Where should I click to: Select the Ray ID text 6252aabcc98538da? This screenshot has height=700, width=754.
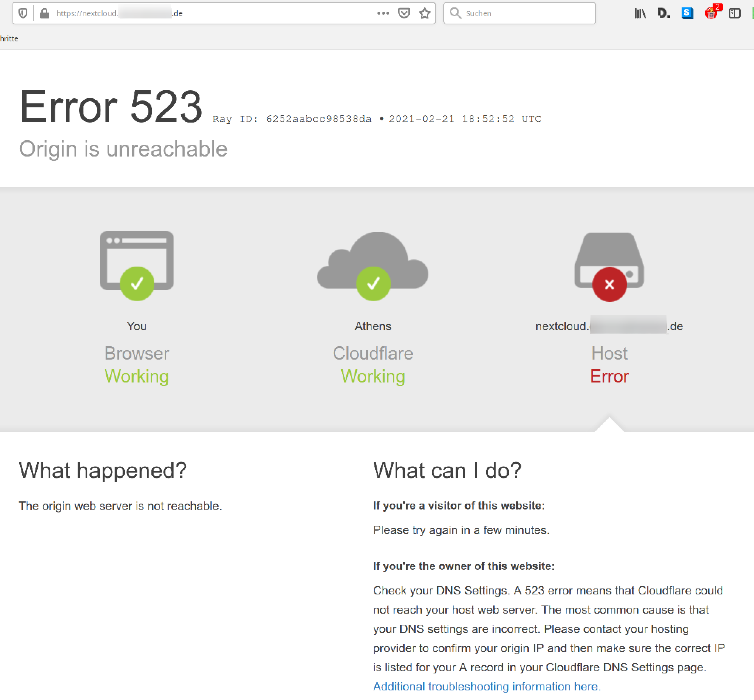[319, 119]
